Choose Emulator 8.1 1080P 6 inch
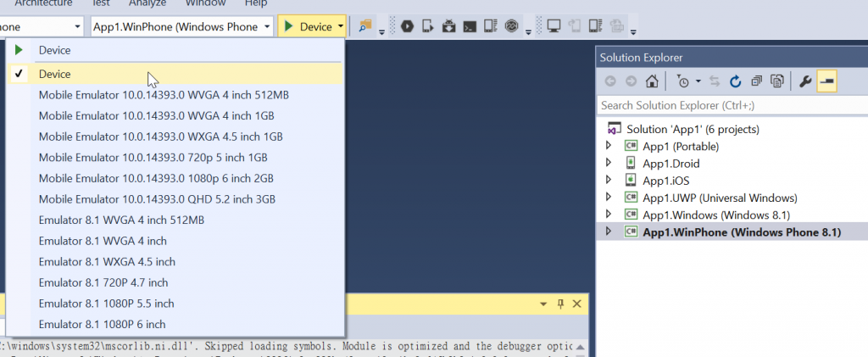This screenshot has height=357, width=868. click(x=175, y=324)
